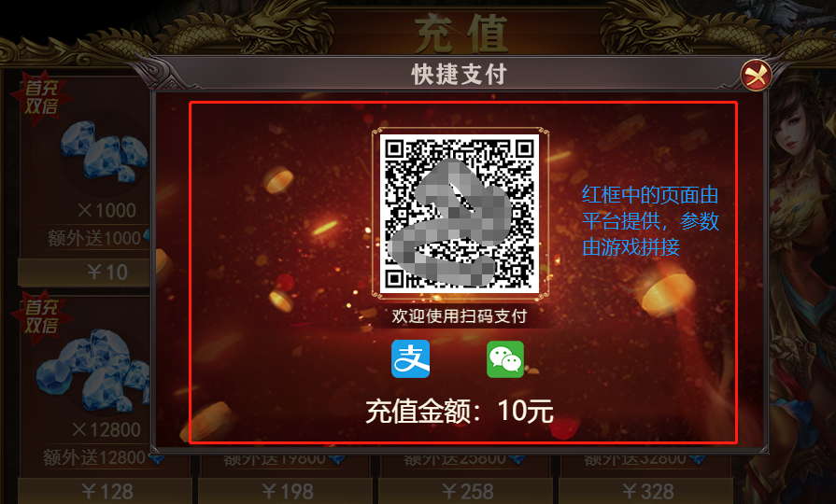This screenshot has height=504, width=836.
Task: Close the 快捷支付 dialog
Action: click(756, 76)
